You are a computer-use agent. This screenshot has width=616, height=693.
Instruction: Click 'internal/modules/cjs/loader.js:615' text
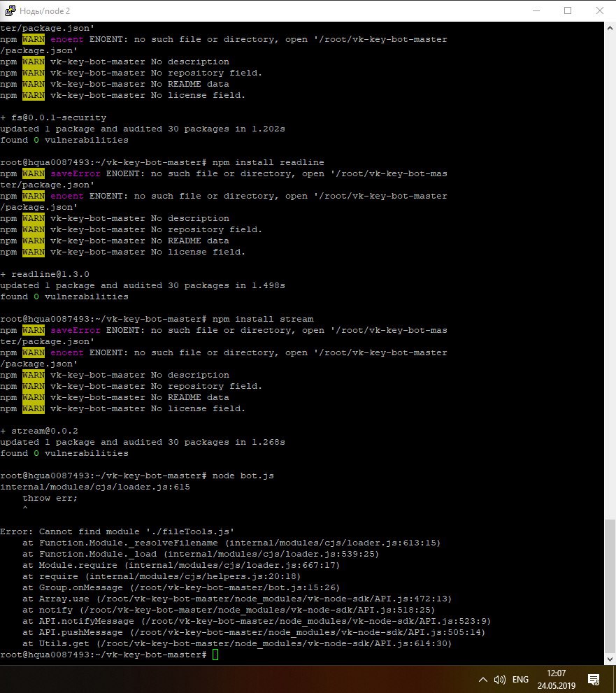[95, 487]
